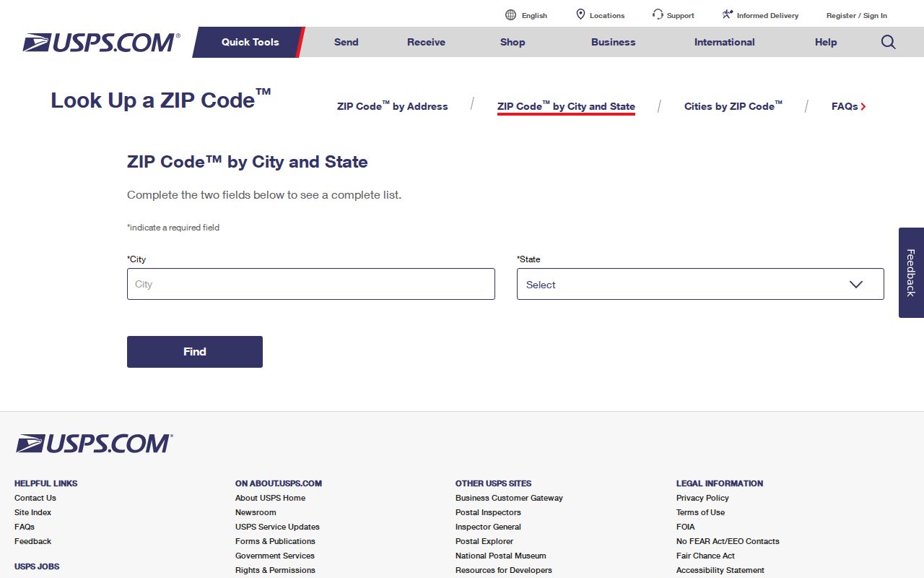Viewport: 924px width, 578px height.
Task: Select ZIP Code by City and State tab
Action: (566, 106)
